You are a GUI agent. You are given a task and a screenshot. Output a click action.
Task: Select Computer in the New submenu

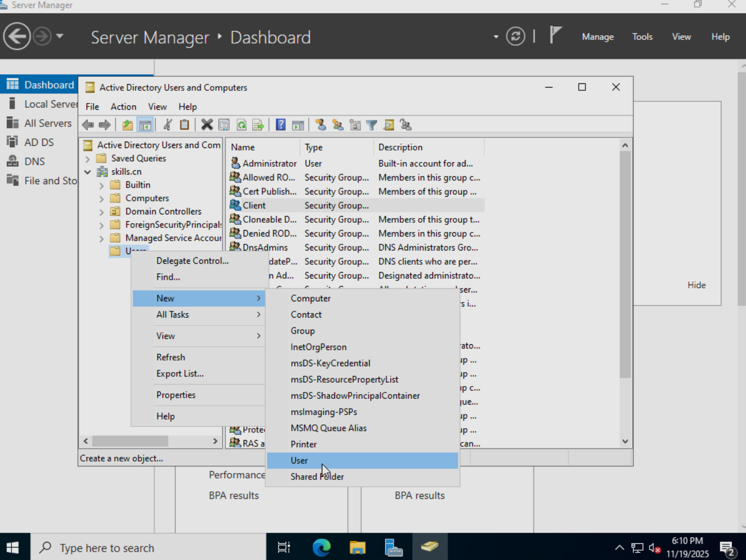363,299
